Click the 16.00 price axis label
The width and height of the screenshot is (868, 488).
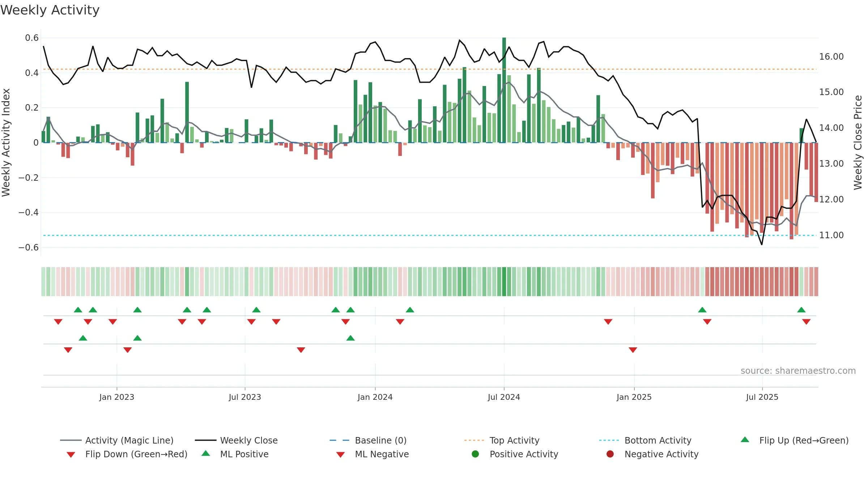(831, 57)
